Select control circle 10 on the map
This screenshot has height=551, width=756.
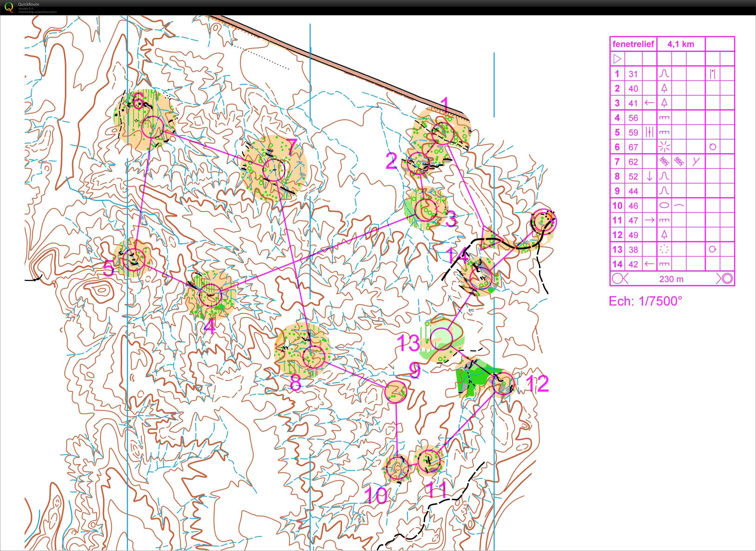[397, 468]
